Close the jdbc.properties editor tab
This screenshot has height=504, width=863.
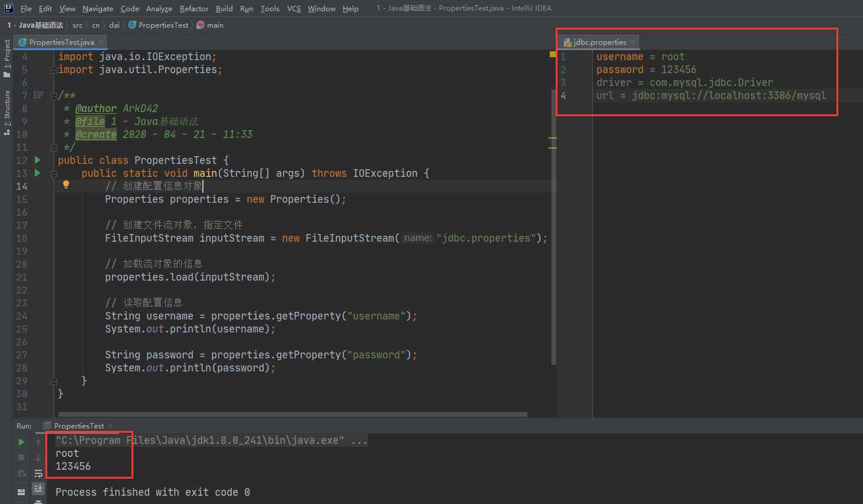[633, 42]
